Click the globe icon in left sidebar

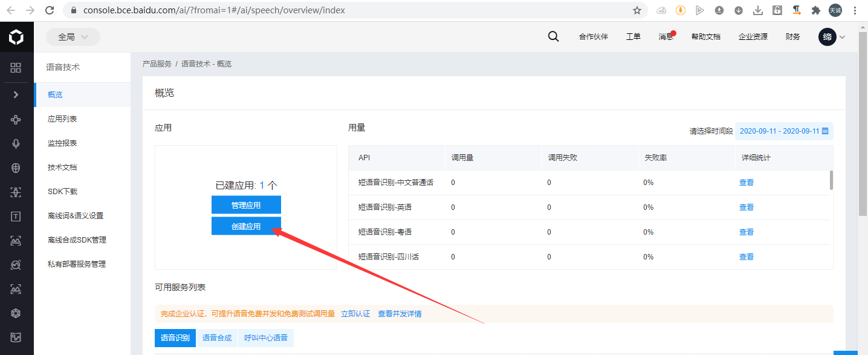[x=16, y=168]
